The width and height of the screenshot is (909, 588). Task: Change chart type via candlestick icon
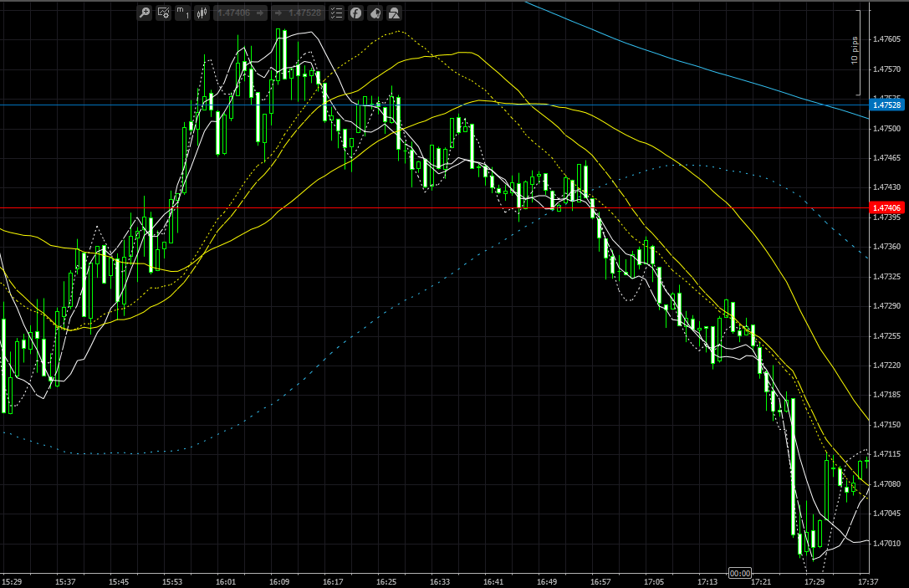pos(202,13)
